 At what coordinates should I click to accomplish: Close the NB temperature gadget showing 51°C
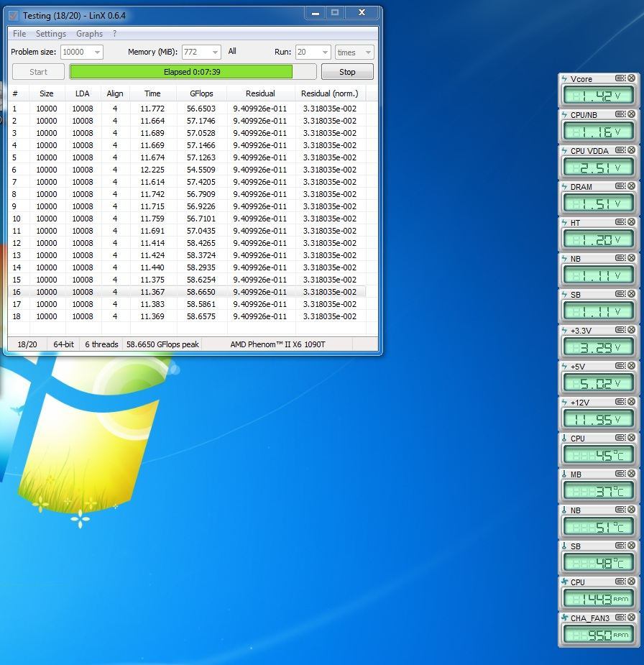point(631,509)
